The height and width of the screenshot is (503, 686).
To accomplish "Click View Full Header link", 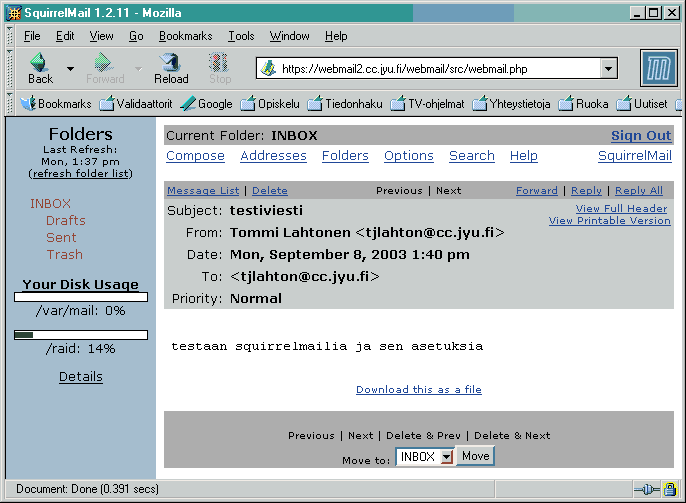I will 621,209.
